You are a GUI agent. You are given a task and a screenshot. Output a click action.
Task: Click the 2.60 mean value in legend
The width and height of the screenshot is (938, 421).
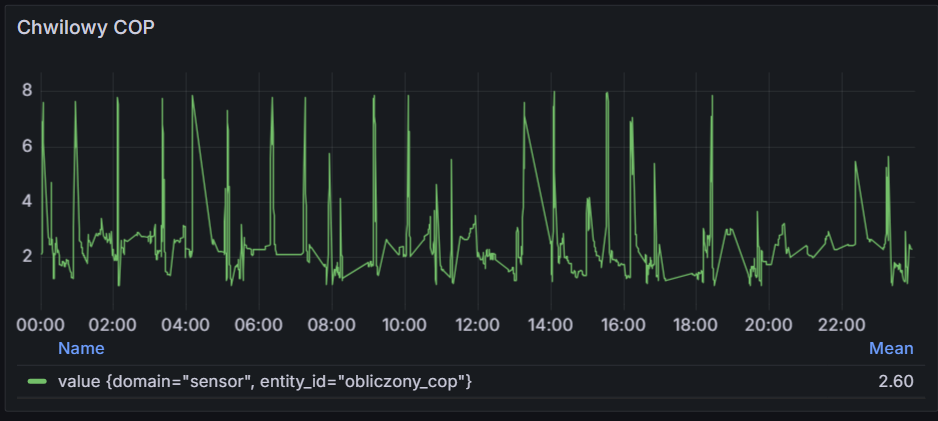pos(893,381)
